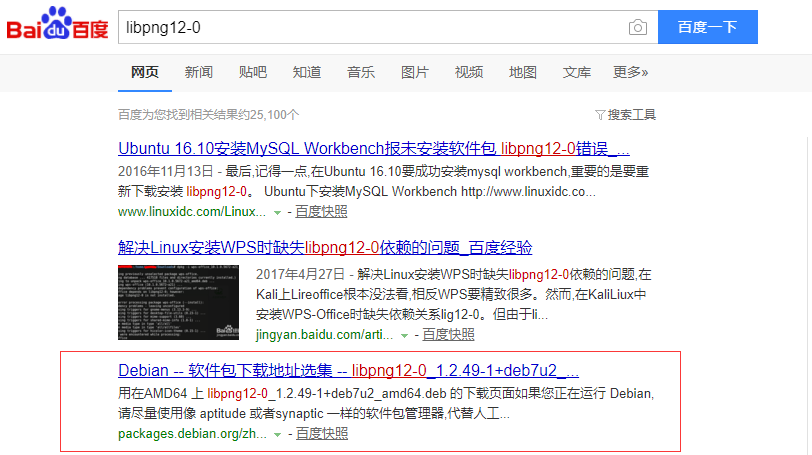The width and height of the screenshot is (812, 455).
Task: Open 百度快照 for jingyan.baidu.com result
Action: pos(447,334)
